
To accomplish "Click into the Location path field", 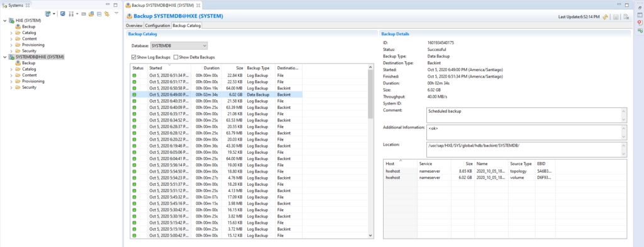I will (x=526, y=149).
